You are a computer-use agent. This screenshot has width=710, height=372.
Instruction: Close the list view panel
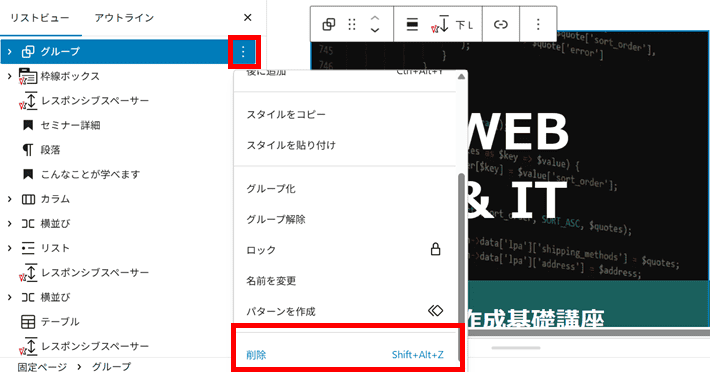[247, 18]
